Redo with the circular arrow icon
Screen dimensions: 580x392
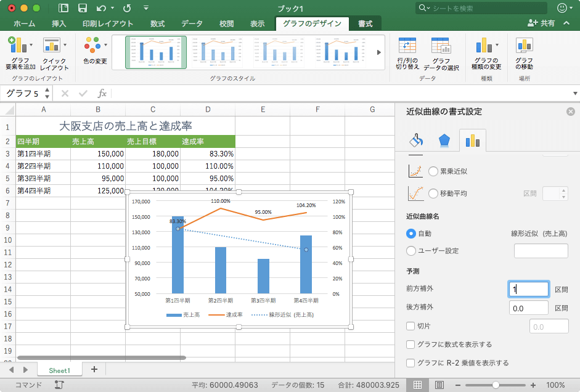(x=127, y=8)
